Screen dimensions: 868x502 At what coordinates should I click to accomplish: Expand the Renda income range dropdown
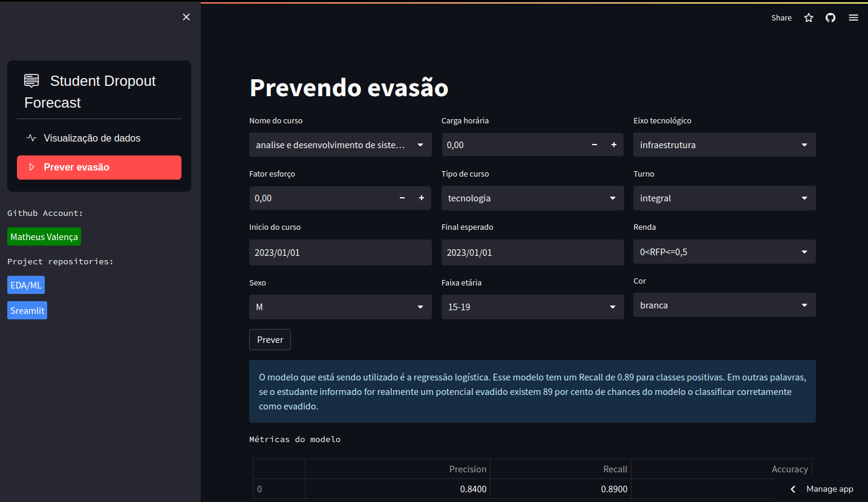(x=724, y=252)
